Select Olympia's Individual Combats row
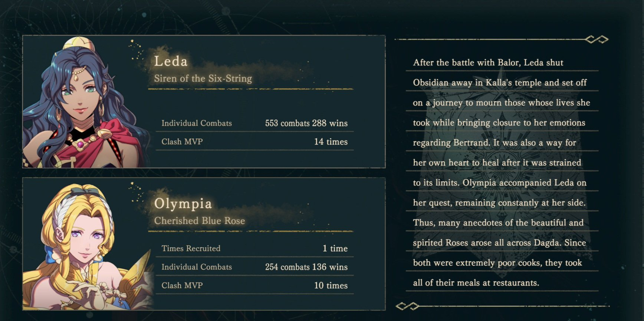644x321 pixels. 254,267
